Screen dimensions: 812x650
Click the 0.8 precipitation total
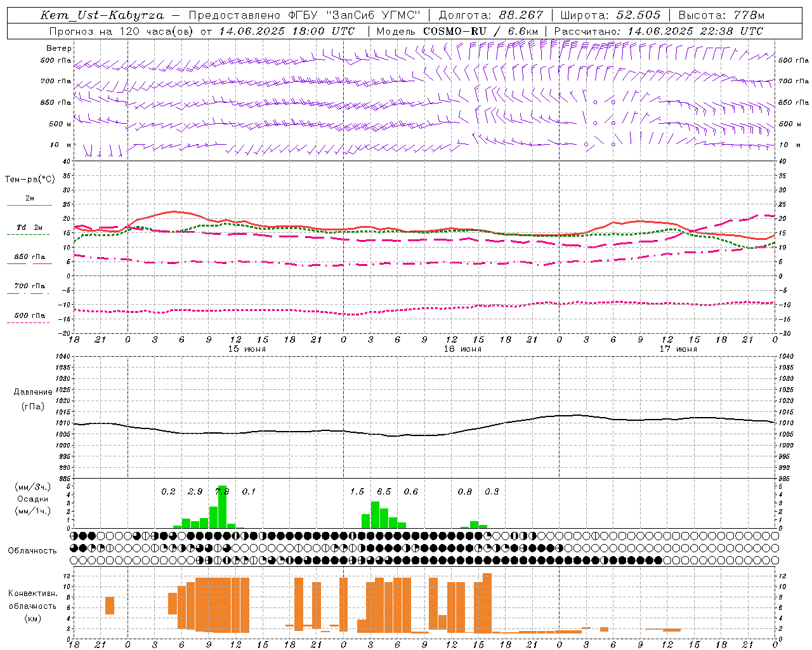pos(465,492)
